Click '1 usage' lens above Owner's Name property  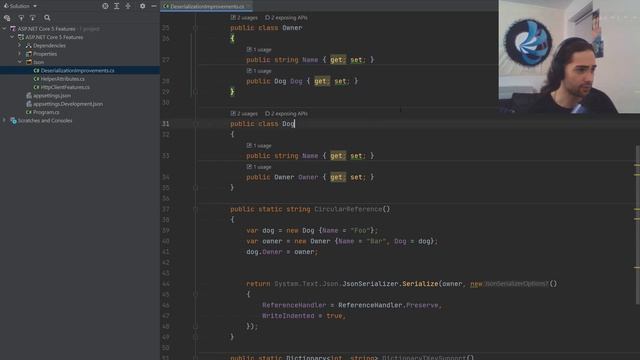[259, 49]
